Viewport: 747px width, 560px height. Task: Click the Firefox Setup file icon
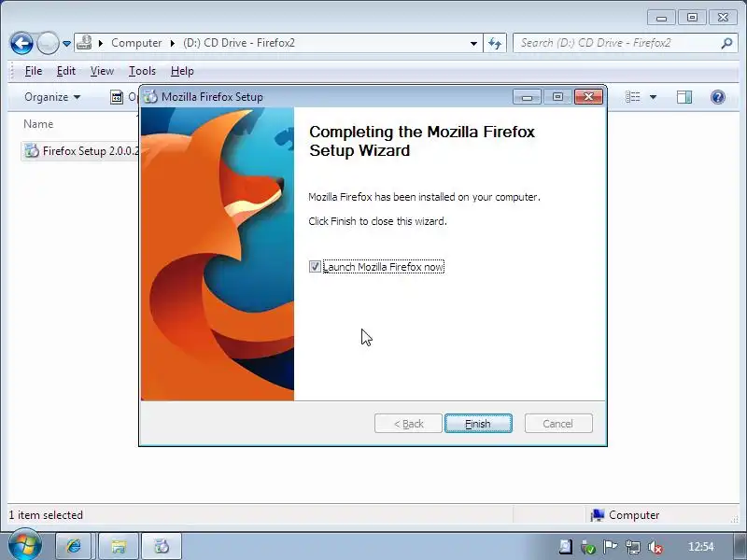tap(32, 150)
